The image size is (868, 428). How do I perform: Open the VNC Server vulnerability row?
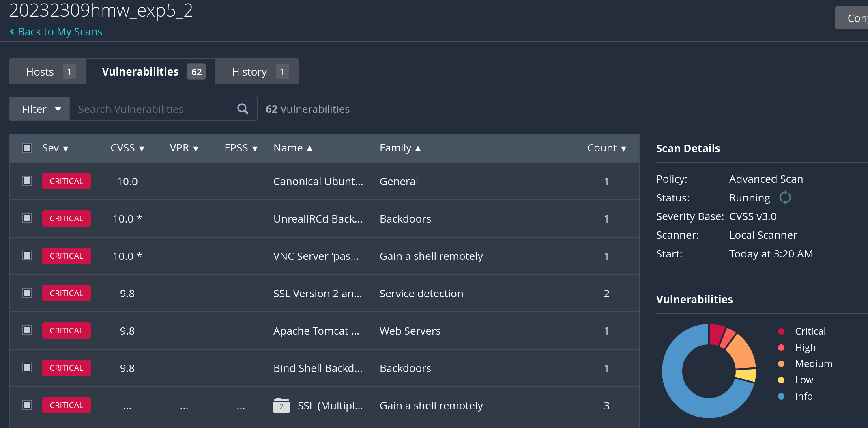point(316,256)
